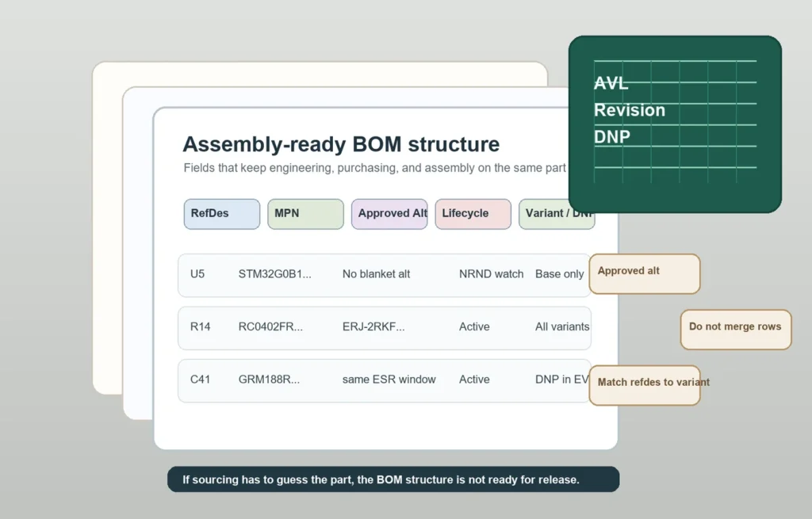
Task: Click the Active status in R14 row
Action: 474,327
